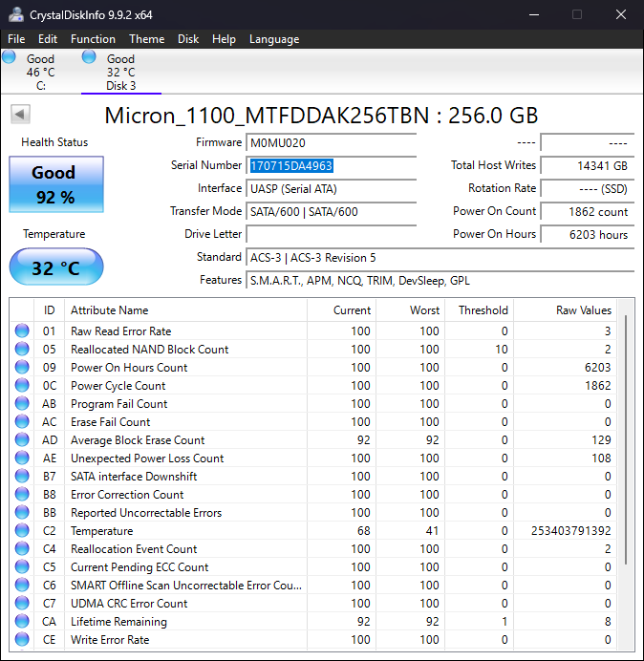Click status icon for Write Error Rate
This screenshot has width=644, height=661.
point(22,639)
